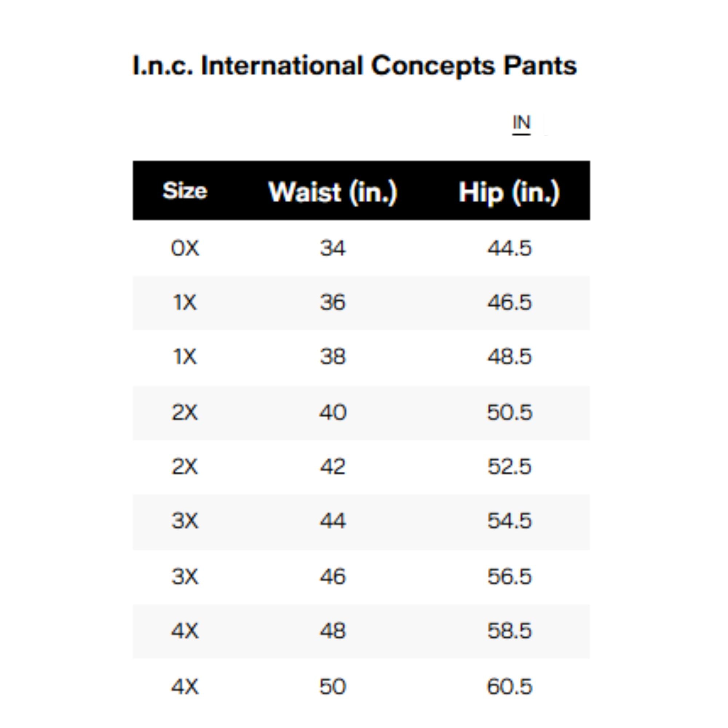The height and width of the screenshot is (728, 728).
Task: Click hip value 44.5
Action: (x=509, y=249)
